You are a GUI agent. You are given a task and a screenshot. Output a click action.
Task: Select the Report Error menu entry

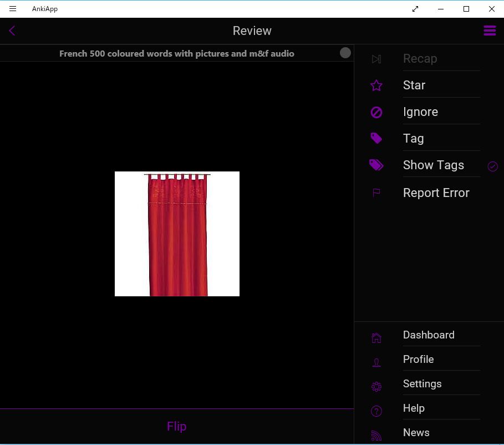[436, 193]
